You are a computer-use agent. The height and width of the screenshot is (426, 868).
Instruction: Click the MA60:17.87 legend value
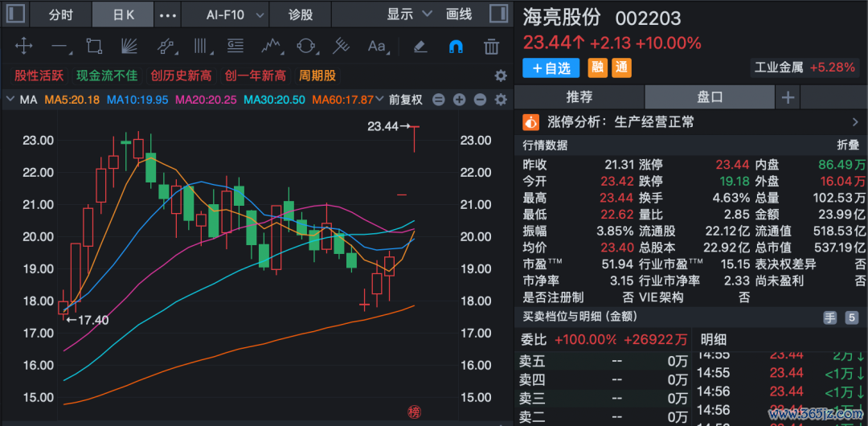[x=342, y=100]
